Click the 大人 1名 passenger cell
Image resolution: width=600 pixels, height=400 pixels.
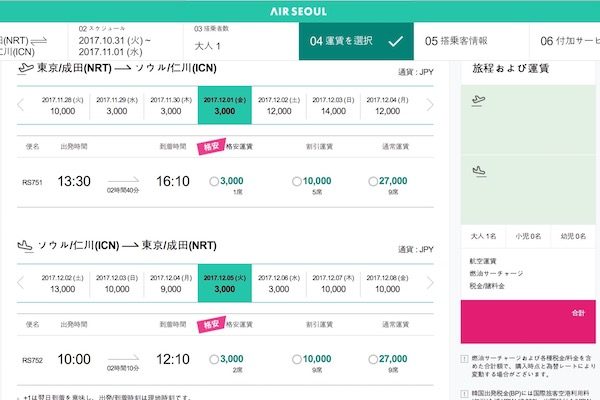483,236
